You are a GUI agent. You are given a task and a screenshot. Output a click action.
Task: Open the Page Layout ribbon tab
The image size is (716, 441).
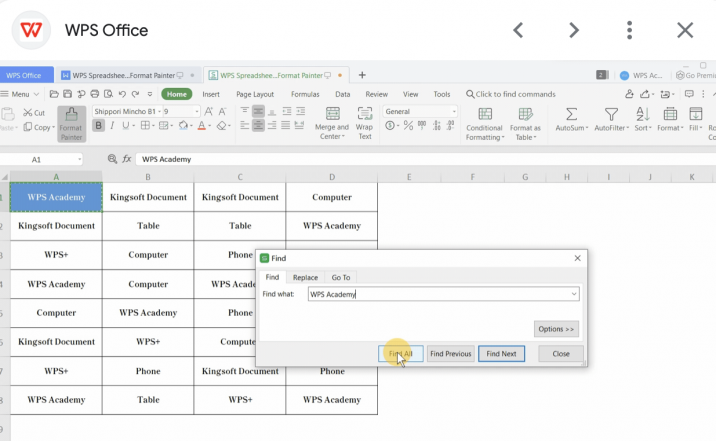(x=255, y=94)
